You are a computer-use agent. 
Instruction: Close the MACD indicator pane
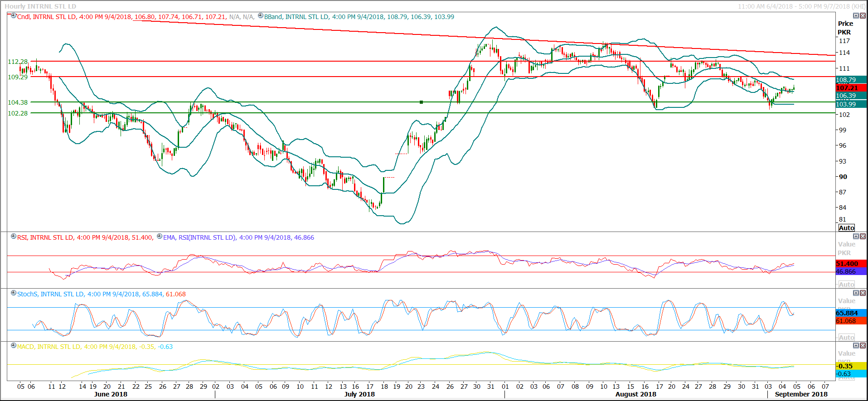[x=863, y=346]
